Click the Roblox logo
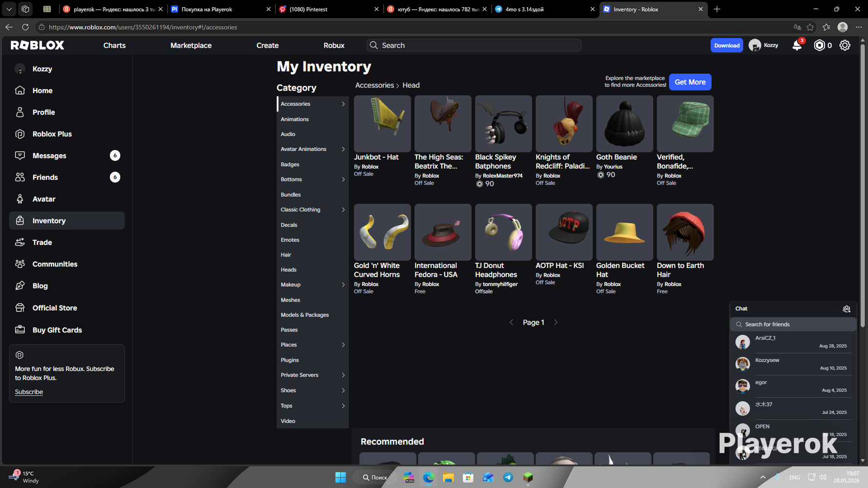The width and height of the screenshot is (868, 488). pyautogui.click(x=38, y=45)
